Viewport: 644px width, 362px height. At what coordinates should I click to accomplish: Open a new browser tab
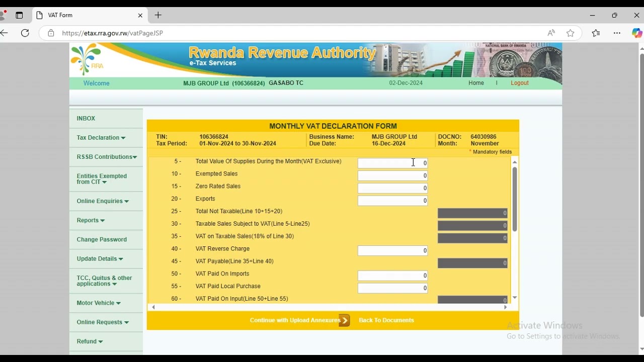pos(158,16)
